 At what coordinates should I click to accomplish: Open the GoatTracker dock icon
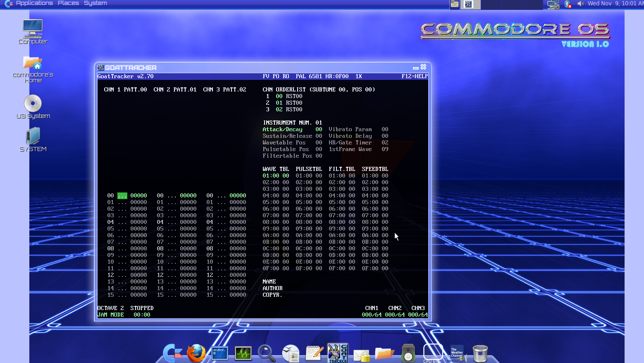click(338, 353)
